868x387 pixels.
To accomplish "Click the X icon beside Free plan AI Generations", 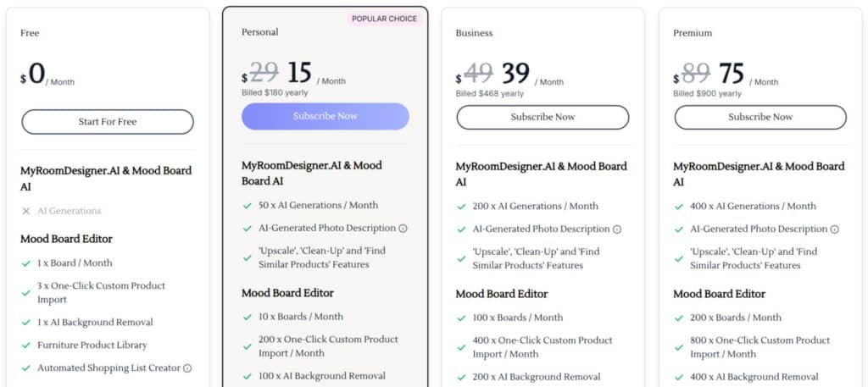I will click(26, 211).
